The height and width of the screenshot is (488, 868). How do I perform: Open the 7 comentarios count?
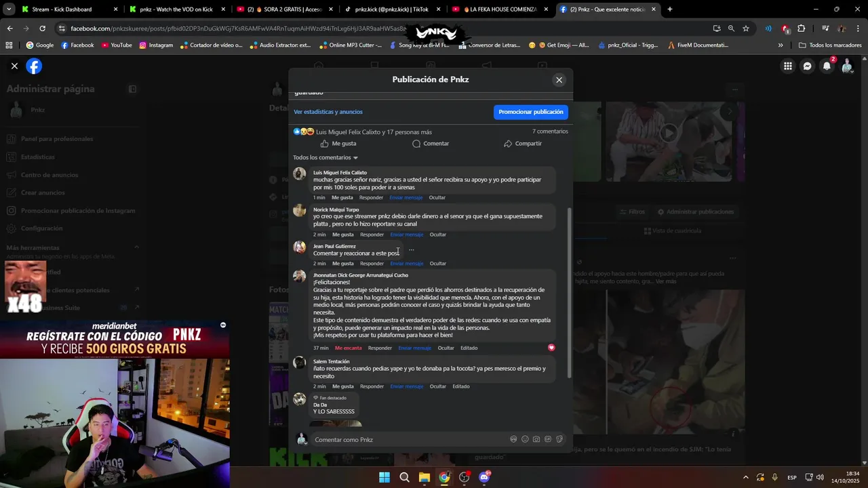click(550, 131)
